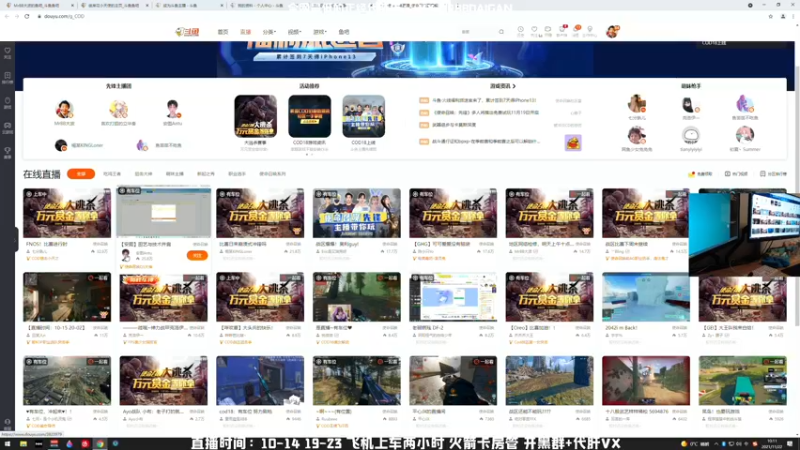Reload the page with browser refresh icon

[x=27, y=16]
